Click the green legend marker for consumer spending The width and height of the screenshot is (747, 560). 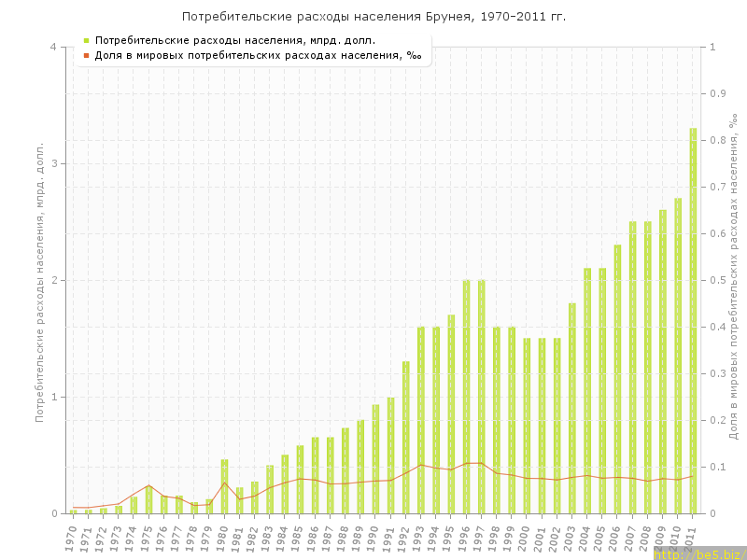86,40
